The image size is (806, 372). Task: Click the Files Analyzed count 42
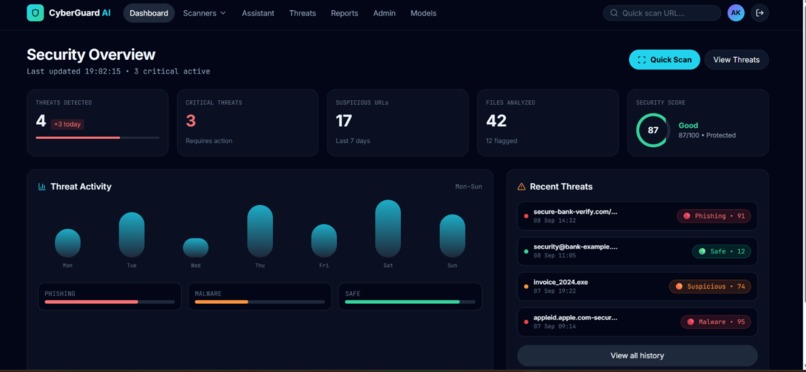496,121
